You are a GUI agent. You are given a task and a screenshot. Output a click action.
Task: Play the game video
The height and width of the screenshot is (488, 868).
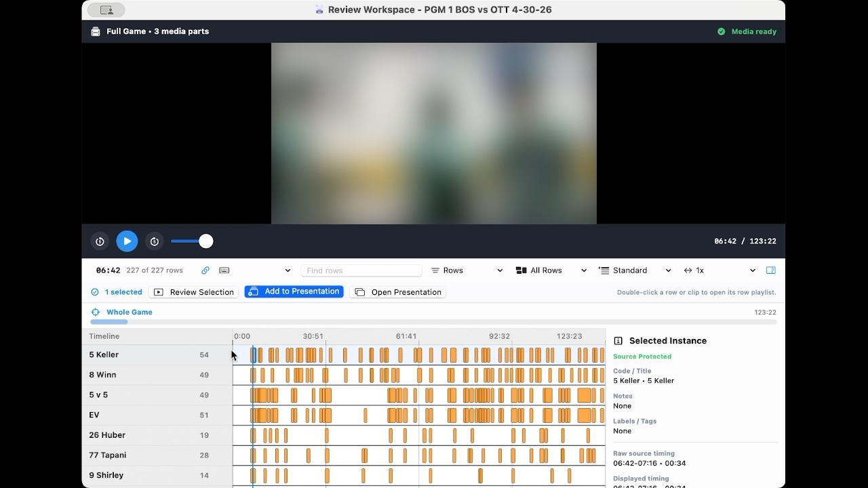coord(127,241)
